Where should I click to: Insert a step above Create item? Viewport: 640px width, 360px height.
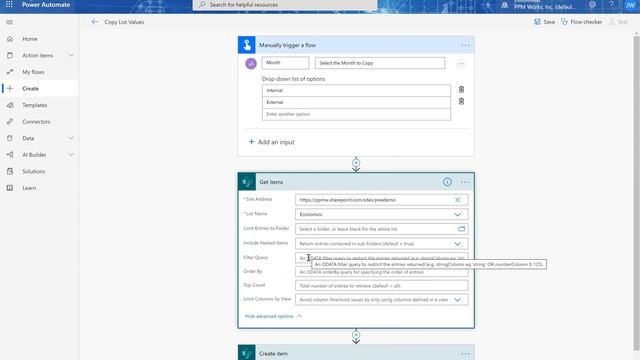(356, 335)
